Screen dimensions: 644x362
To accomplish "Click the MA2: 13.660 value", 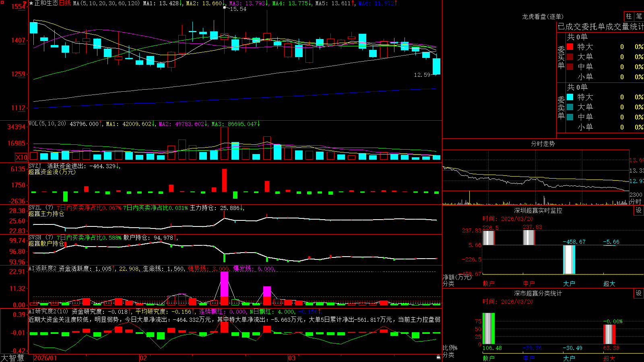I will (x=205, y=3).
